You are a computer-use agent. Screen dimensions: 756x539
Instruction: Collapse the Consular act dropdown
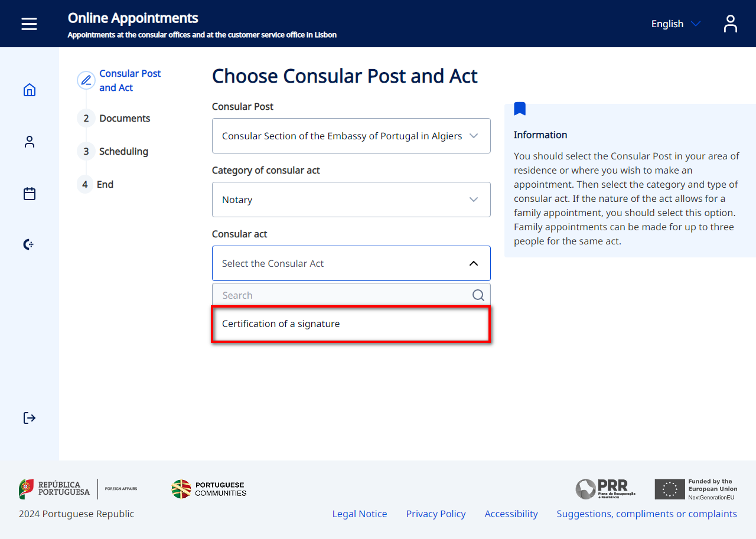pyautogui.click(x=473, y=263)
